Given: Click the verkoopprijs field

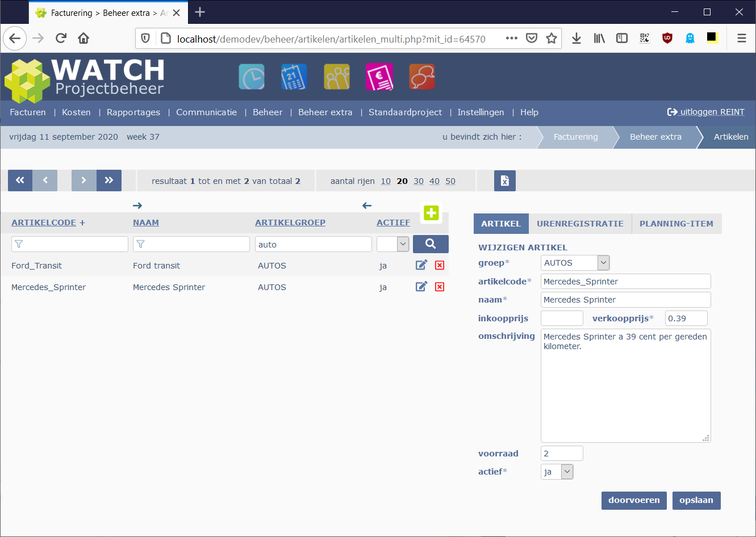Looking at the screenshot, I should point(686,318).
